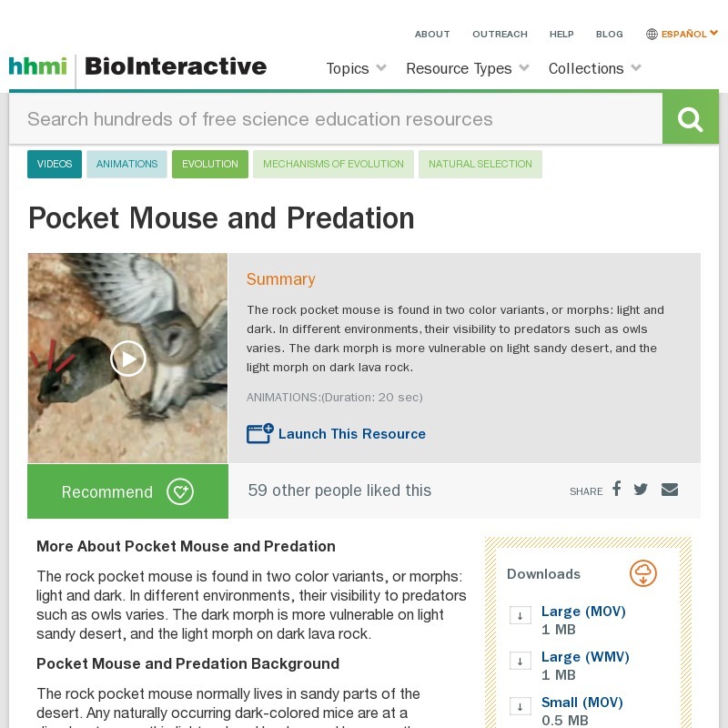Open the ABOUT menu item

click(x=432, y=34)
